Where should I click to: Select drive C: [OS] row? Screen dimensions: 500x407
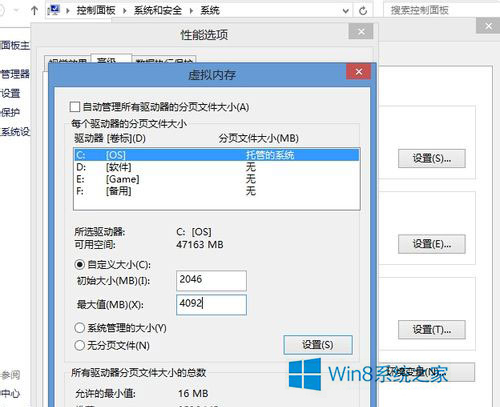pos(217,155)
